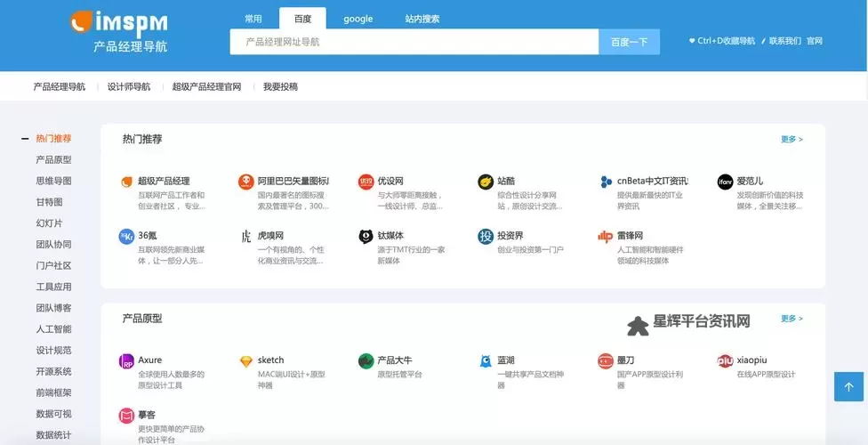Open the sketch diamond icon
The image size is (868, 445).
[x=245, y=361]
